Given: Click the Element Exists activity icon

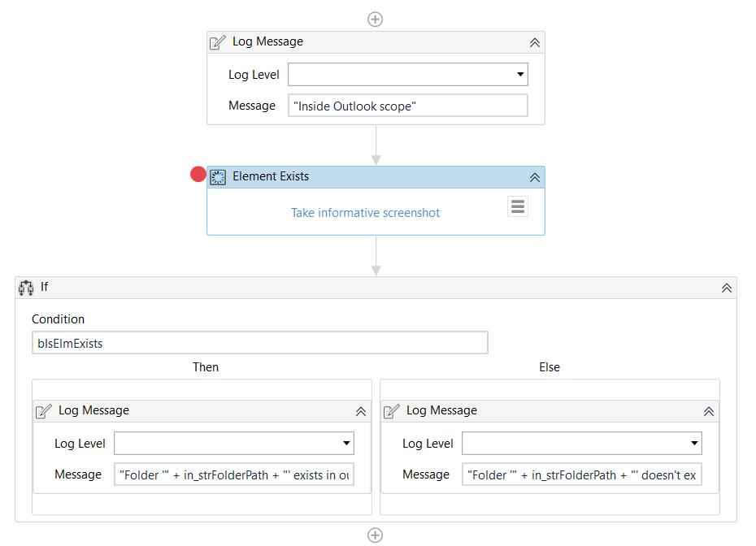Looking at the screenshot, I should tap(218, 177).
